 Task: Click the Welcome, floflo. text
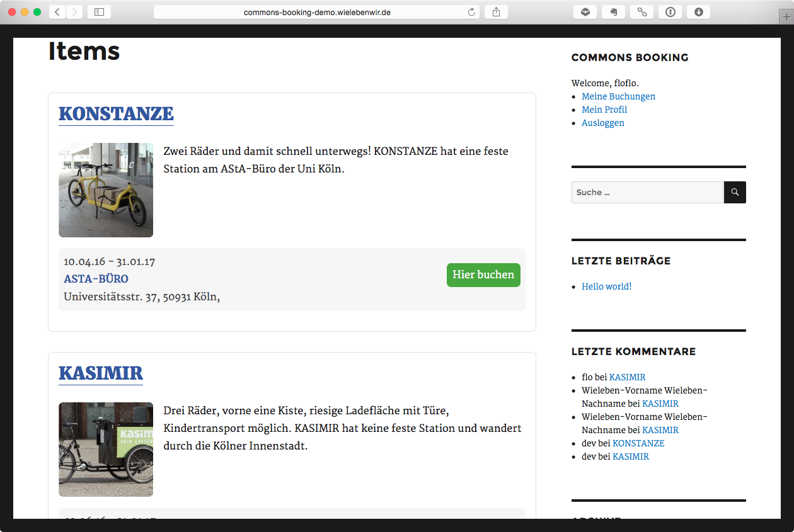click(x=605, y=83)
